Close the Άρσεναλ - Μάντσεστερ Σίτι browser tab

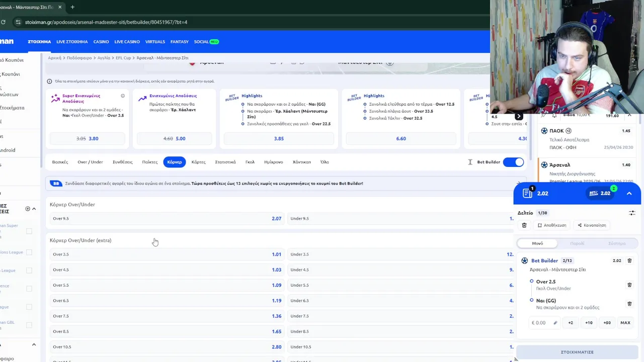click(x=60, y=7)
